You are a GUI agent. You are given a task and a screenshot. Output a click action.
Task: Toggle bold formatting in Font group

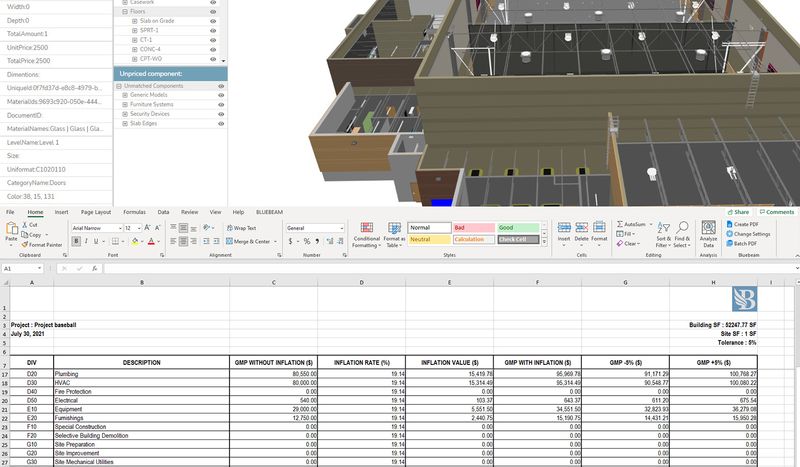point(75,241)
